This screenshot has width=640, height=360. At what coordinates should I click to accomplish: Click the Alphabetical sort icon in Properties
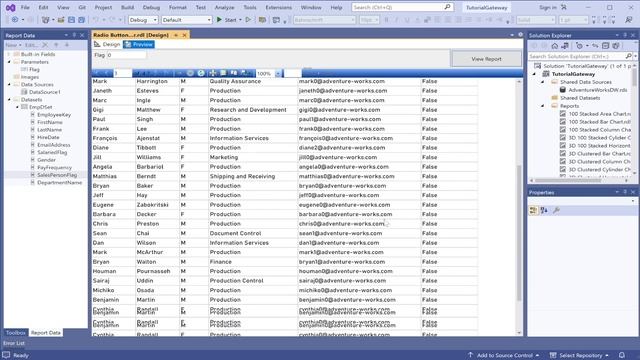point(544,210)
